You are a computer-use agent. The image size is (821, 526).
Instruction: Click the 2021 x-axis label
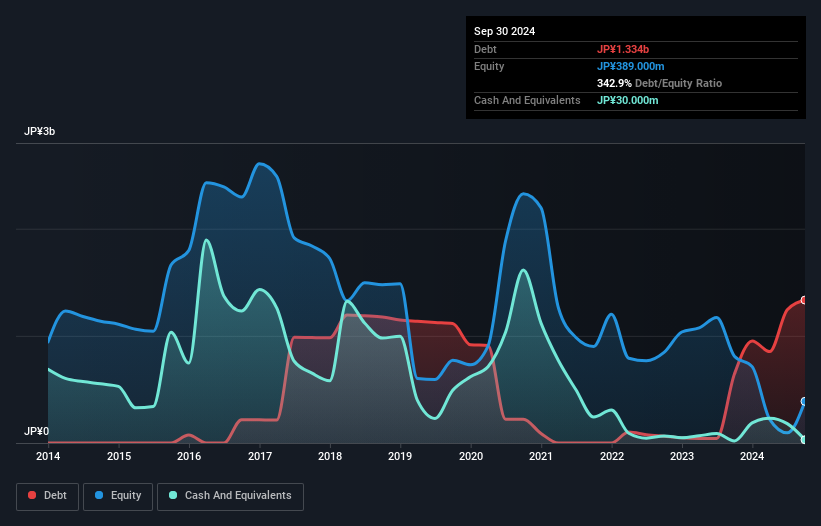pos(541,456)
